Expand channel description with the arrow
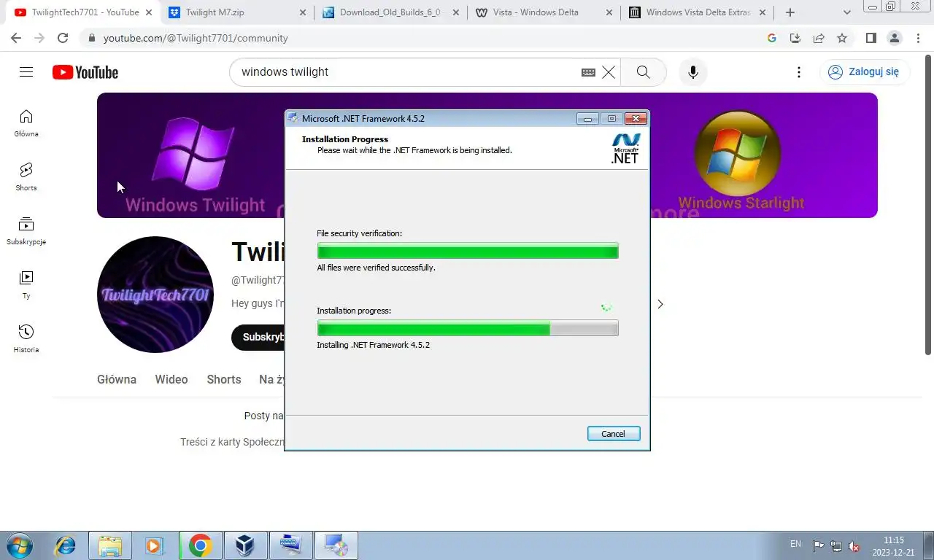 point(660,304)
